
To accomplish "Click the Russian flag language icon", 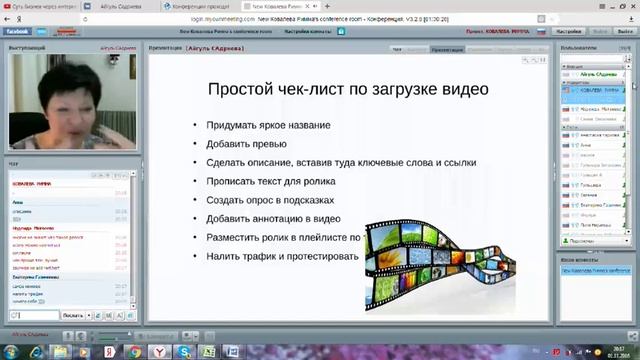I will [541, 31].
